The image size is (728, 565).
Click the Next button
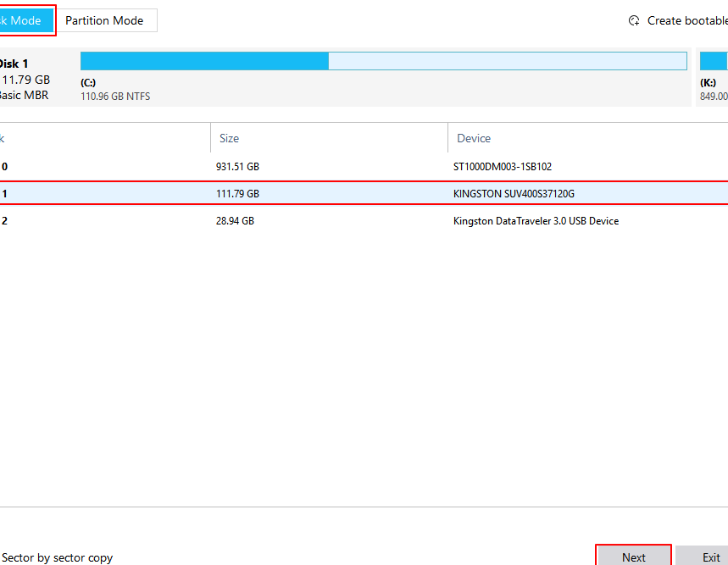[633, 557]
